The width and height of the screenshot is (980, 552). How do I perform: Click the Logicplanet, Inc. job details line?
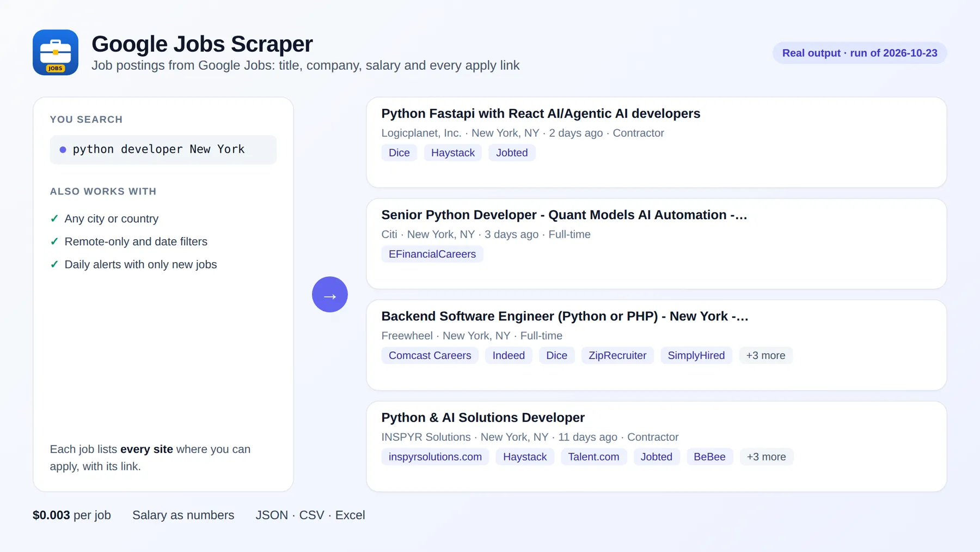coord(523,133)
